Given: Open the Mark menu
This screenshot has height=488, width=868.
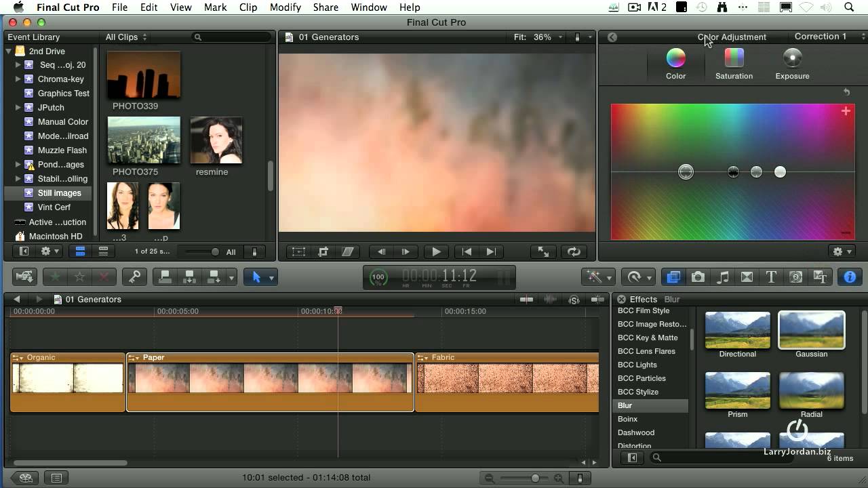Looking at the screenshot, I should click(x=215, y=7).
